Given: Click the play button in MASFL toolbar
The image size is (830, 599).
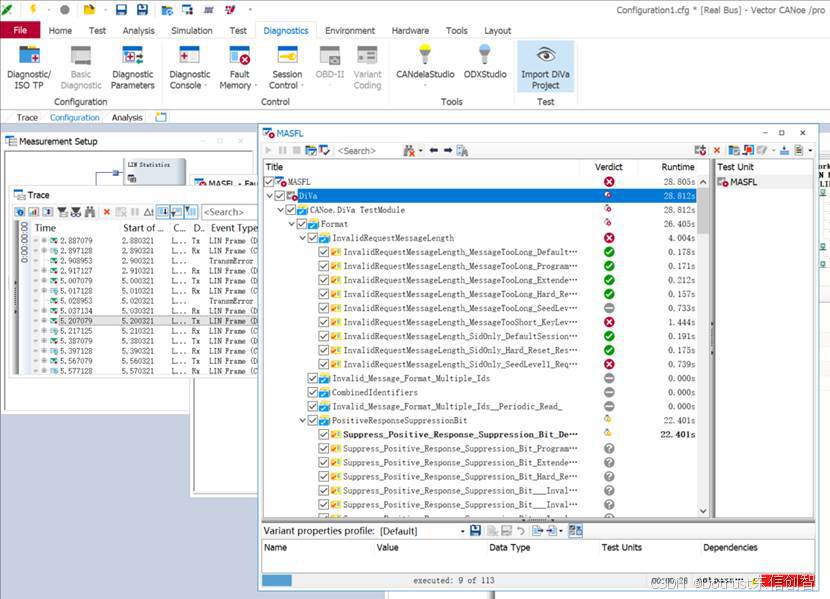Looking at the screenshot, I should [268, 150].
